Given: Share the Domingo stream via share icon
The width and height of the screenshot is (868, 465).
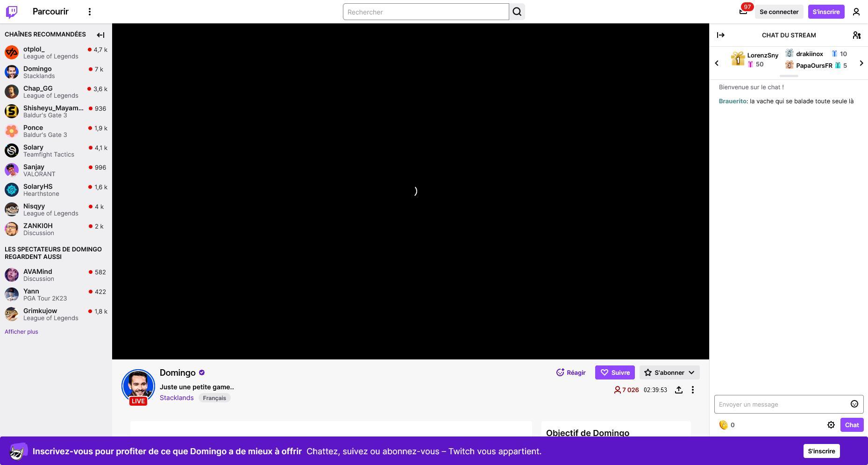Looking at the screenshot, I should 679,390.
